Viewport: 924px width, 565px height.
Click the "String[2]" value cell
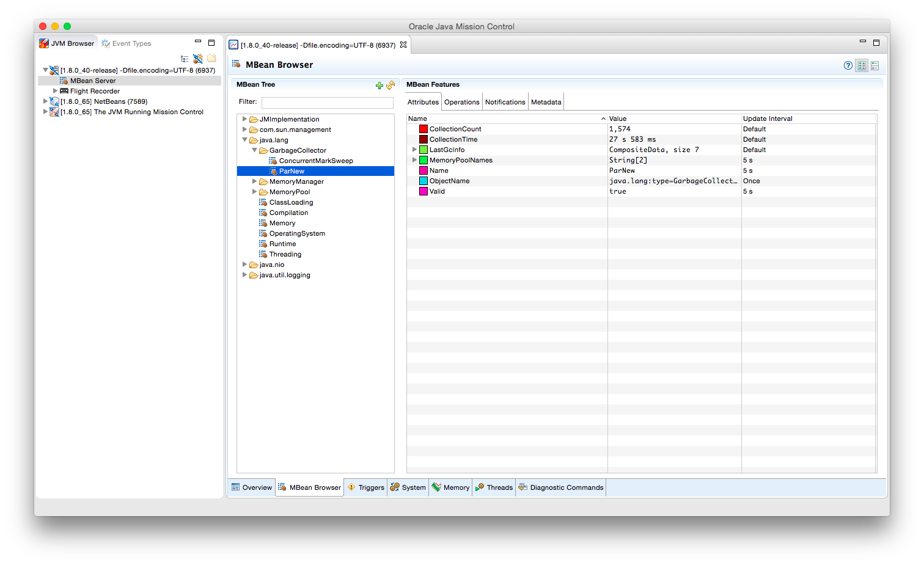[x=675, y=160]
